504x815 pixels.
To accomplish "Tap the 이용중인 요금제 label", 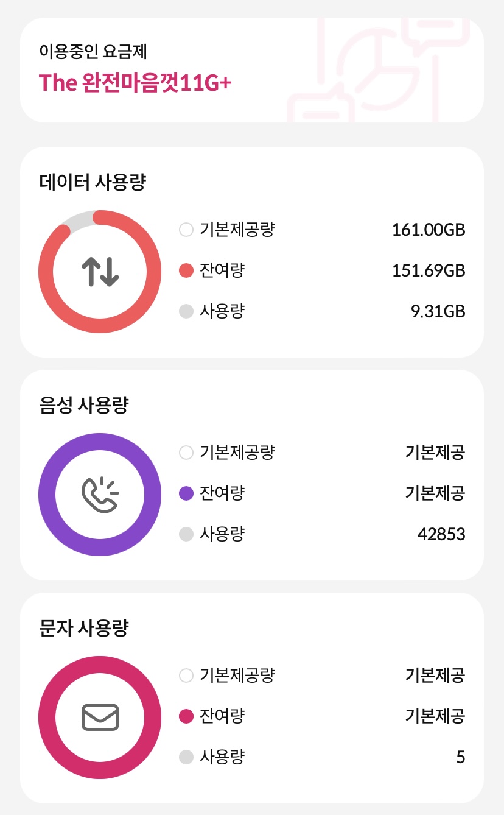I will (93, 51).
